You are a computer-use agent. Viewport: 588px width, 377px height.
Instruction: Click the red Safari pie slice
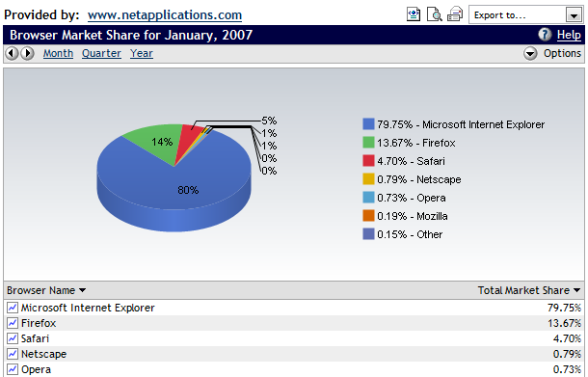tap(189, 137)
